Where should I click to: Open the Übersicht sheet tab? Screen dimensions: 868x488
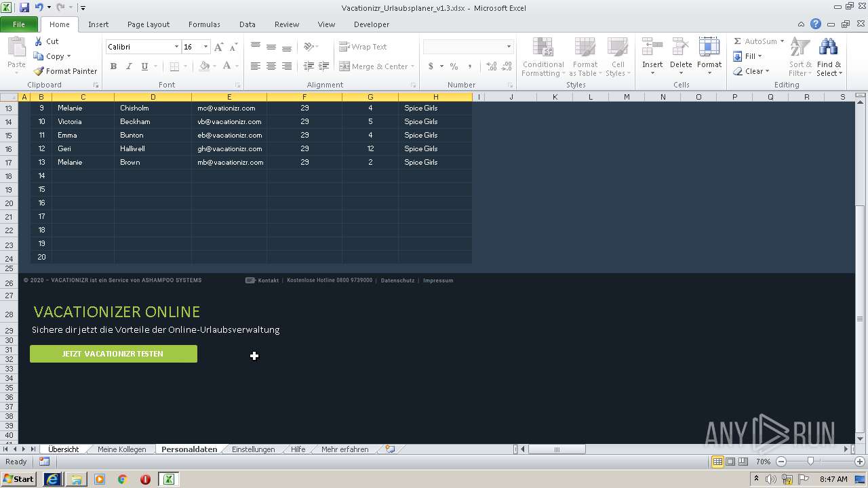click(63, 449)
